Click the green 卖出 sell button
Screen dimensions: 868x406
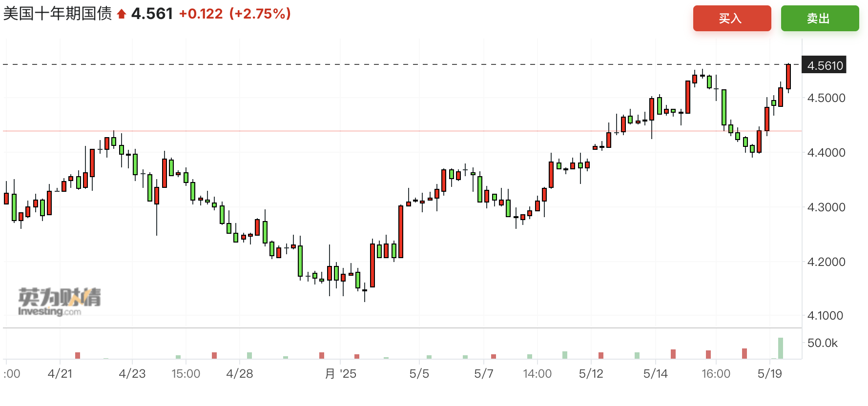tap(820, 19)
